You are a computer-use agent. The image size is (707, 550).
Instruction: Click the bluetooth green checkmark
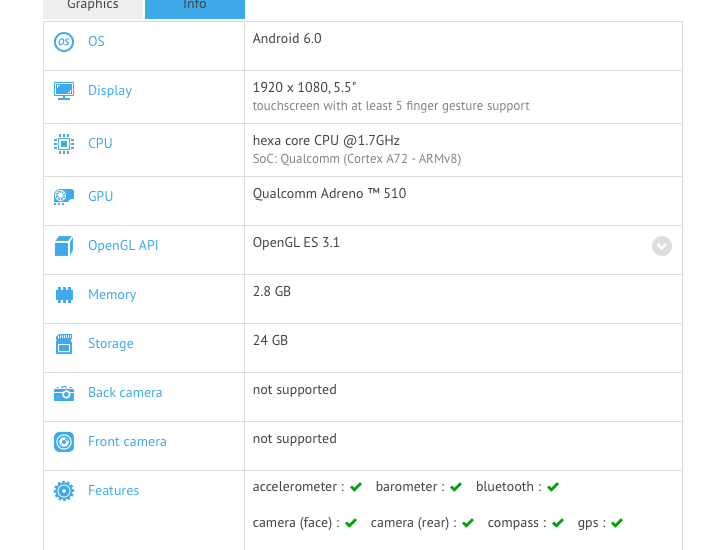[553, 487]
